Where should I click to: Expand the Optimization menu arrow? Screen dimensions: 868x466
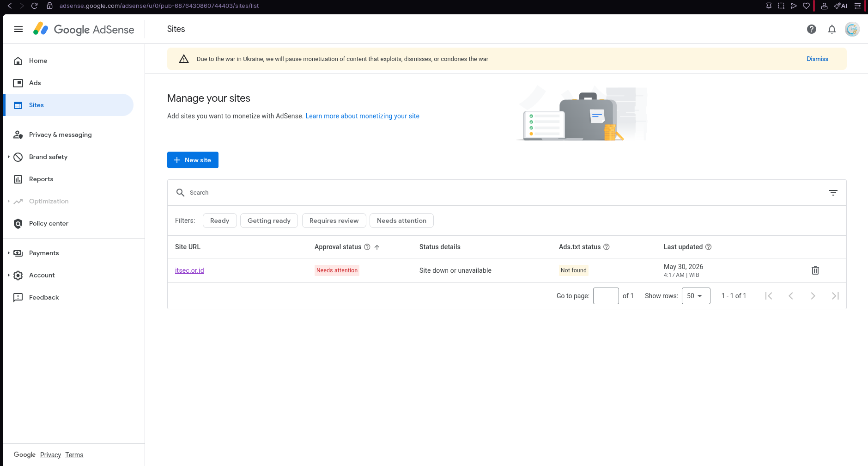pyautogui.click(x=8, y=201)
